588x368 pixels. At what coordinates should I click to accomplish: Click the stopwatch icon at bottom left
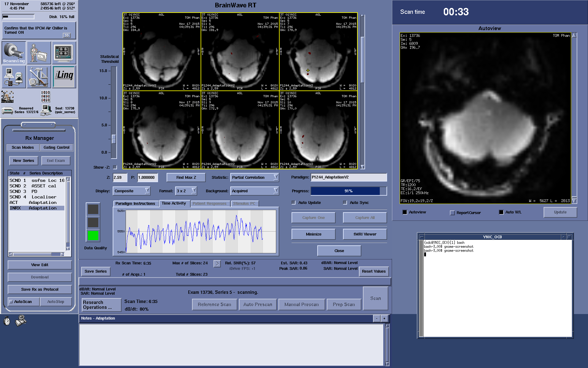point(7,321)
